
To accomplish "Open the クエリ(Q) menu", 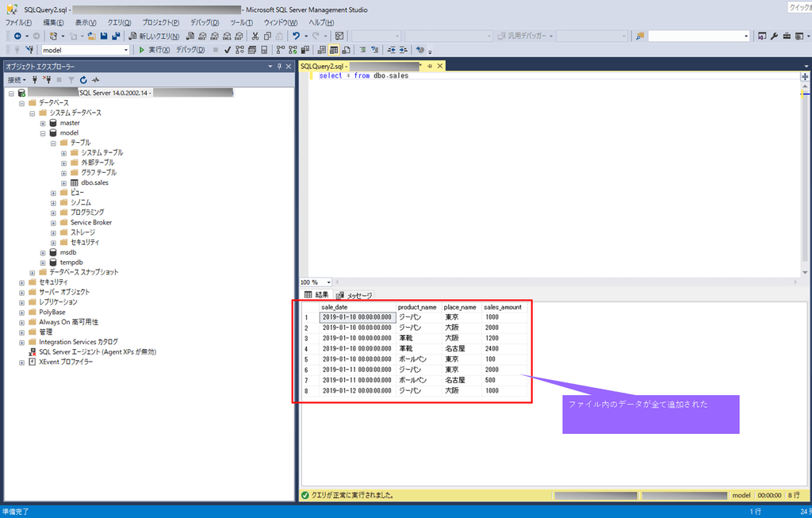I will point(120,22).
